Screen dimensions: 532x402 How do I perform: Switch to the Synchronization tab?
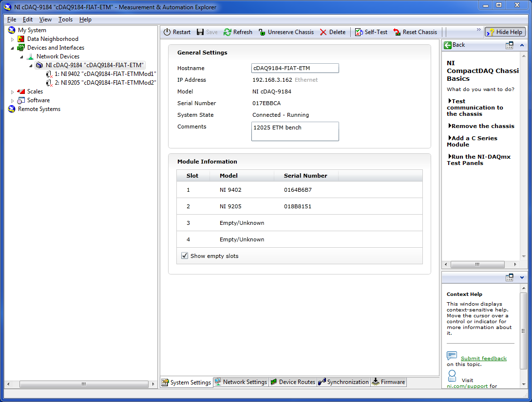point(343,382)
